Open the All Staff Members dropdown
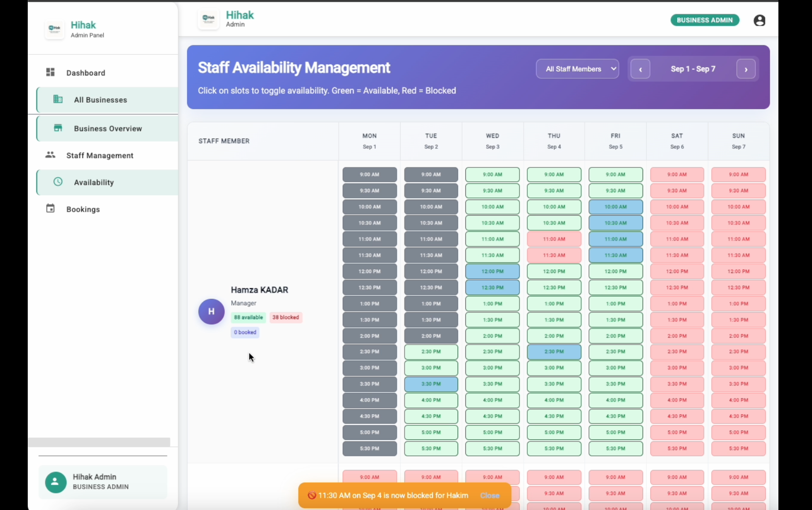The height and width of the screenshot is (510, 812). (577, 69)
